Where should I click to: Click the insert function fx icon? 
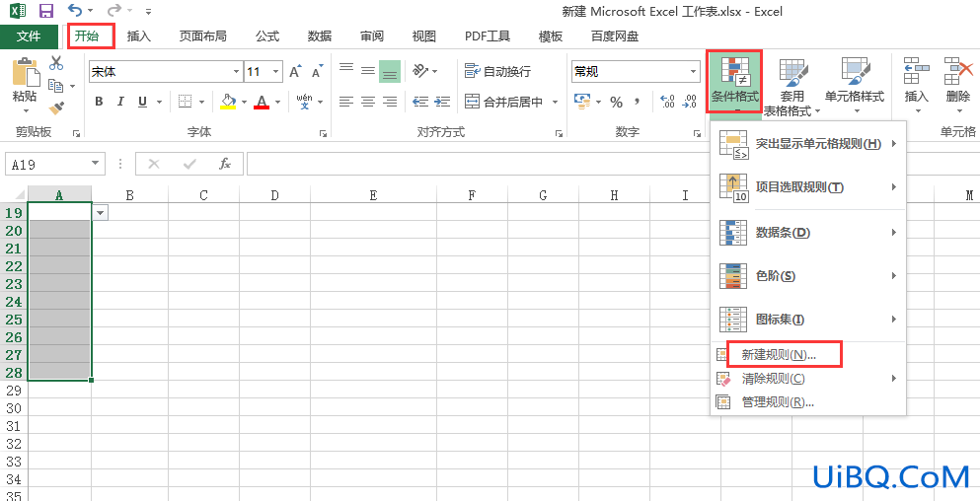pyautogui.click(x=225, y=165)
